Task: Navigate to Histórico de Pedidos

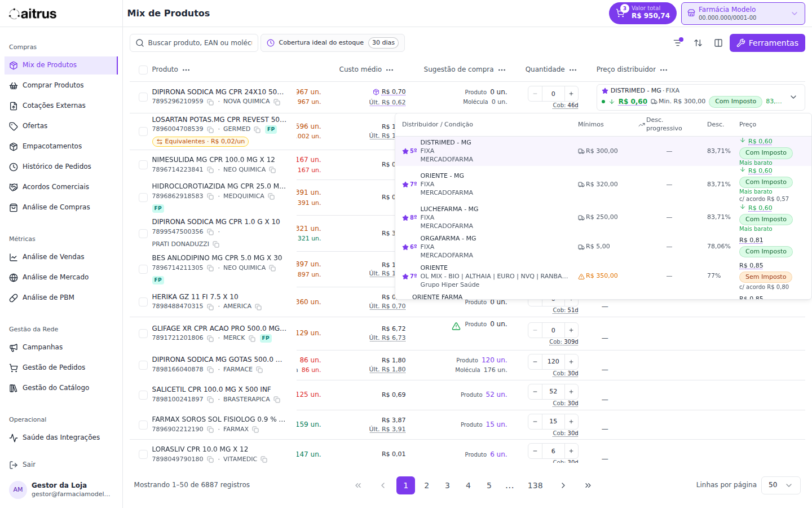Action: 61,167
